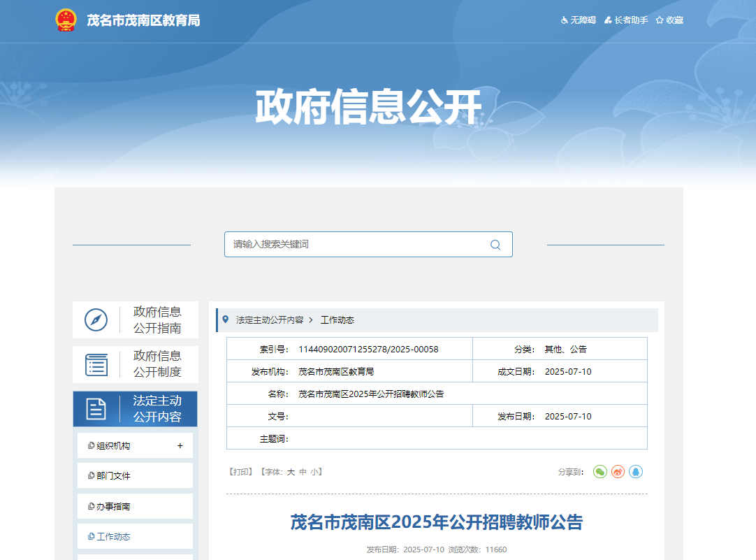Click the 部门文件 document icon
The height and width of the screenshot is (560, 756).
pos(91,475)
